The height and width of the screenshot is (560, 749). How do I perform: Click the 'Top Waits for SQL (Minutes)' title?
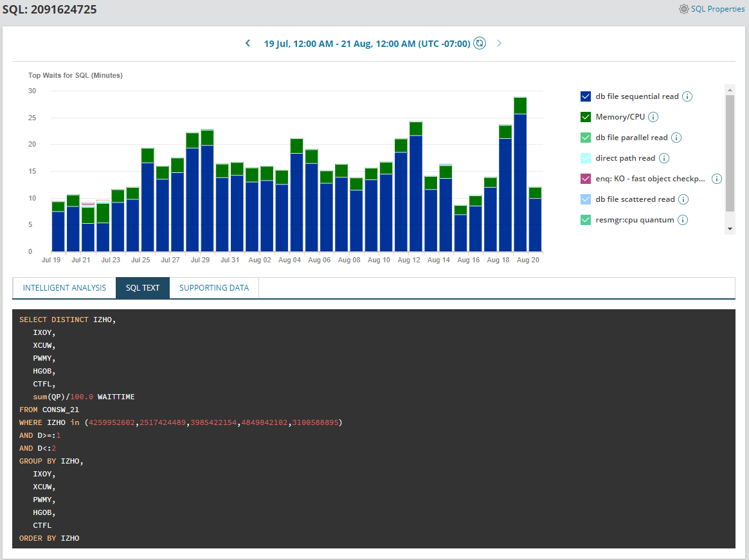tap(75, 75)
